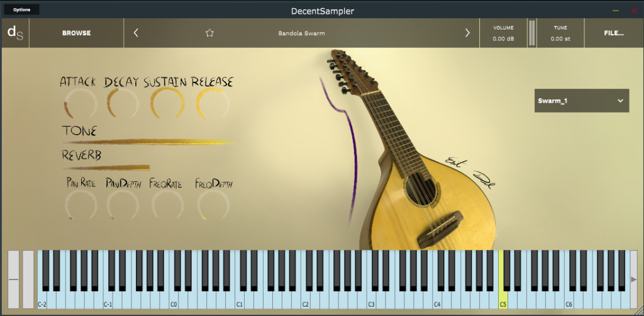Click the TONE slider bar
The height and width of the screenshot is (316, 644).
[x=148, y=142]
